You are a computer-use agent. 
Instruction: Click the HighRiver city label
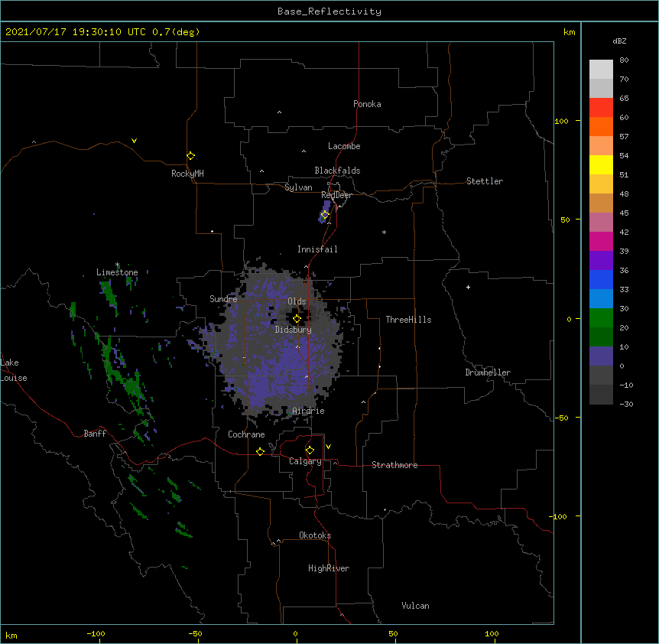pyautogui.click(x=329, y=568)
